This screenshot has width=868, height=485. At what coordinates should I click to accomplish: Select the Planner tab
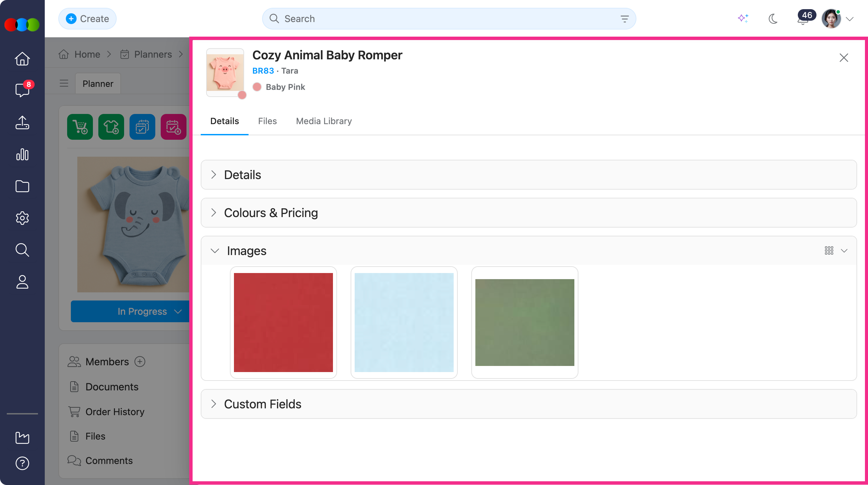(98, 83)
